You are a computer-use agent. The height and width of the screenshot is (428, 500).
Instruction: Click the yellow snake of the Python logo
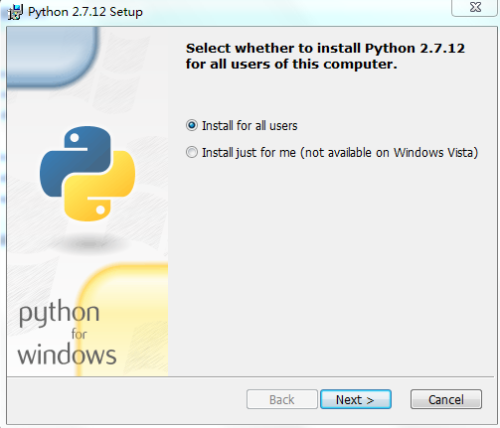(99, 186)
